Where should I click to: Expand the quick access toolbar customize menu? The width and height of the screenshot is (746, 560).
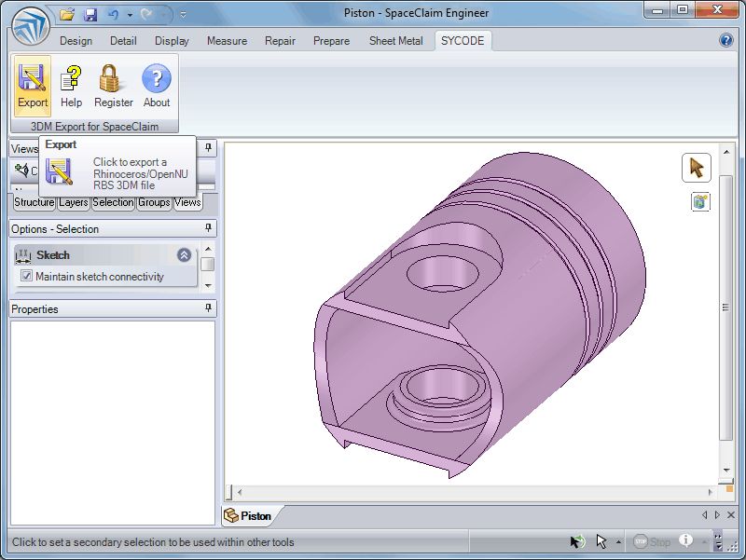pyautogui.click(x=183, y=15)
